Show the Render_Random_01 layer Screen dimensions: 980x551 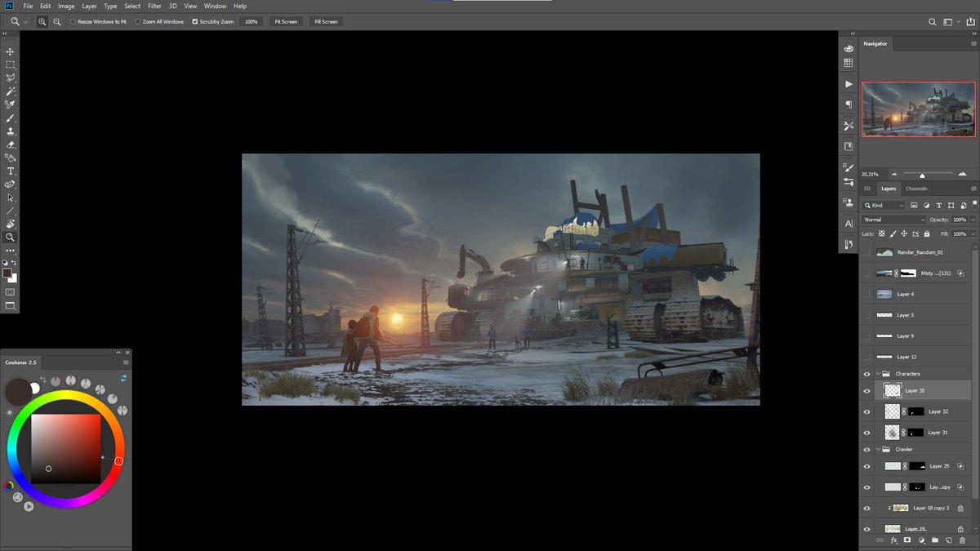[867, 252]
